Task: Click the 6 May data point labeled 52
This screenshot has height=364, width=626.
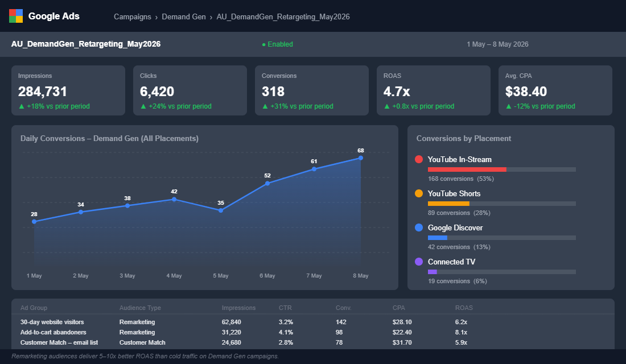Action: (267, 183)
